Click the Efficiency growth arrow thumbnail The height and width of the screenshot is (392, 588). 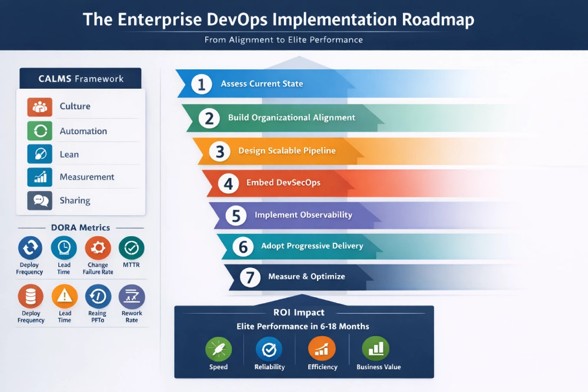(x=321, y=349)
